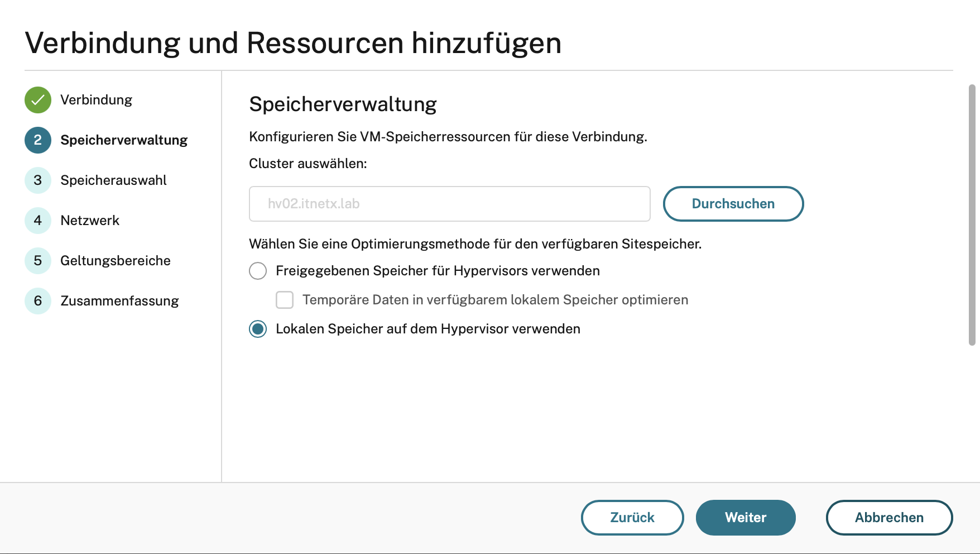
Task: Select Lokalen Speicher auf dem Hypervisor radio
Action: (258, 329)
